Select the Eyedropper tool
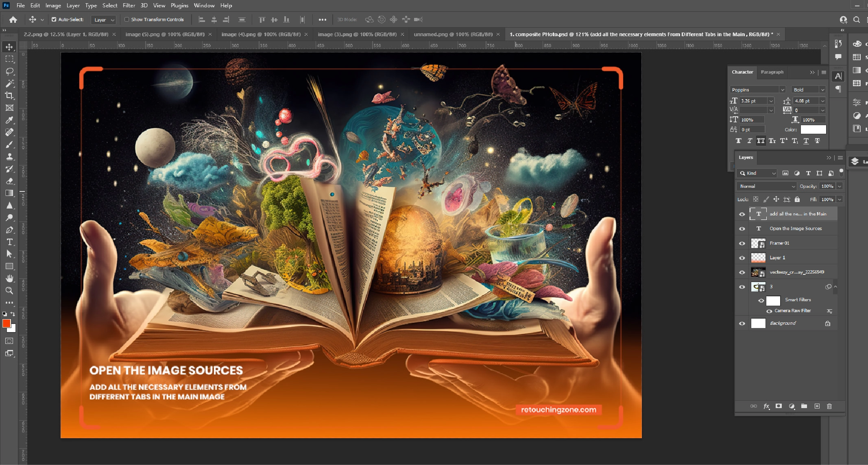 [9, 120]
